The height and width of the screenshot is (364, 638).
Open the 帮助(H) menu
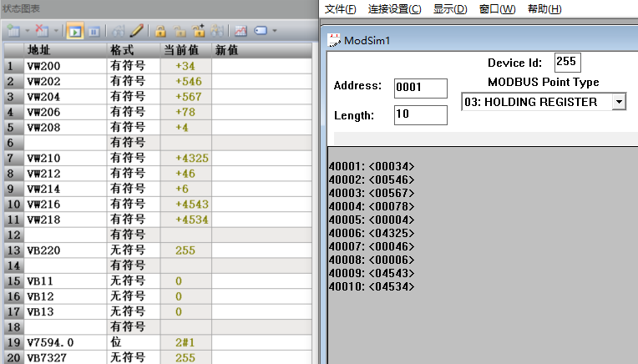click(x=544, y=9)
